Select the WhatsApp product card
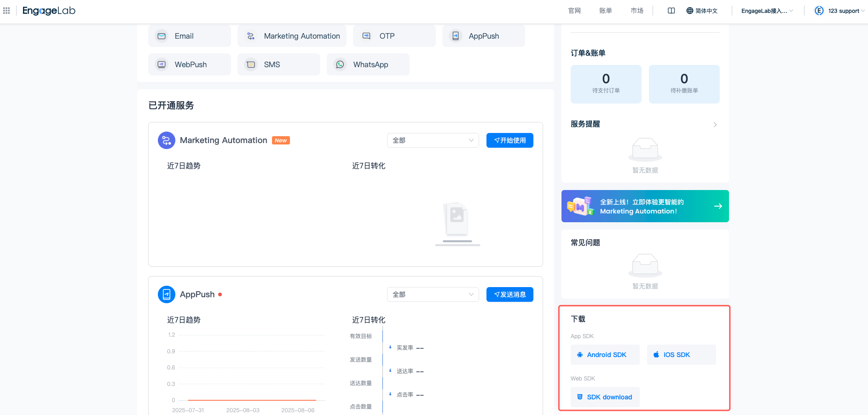Screen dimensions: 868x415 (368, 64)
